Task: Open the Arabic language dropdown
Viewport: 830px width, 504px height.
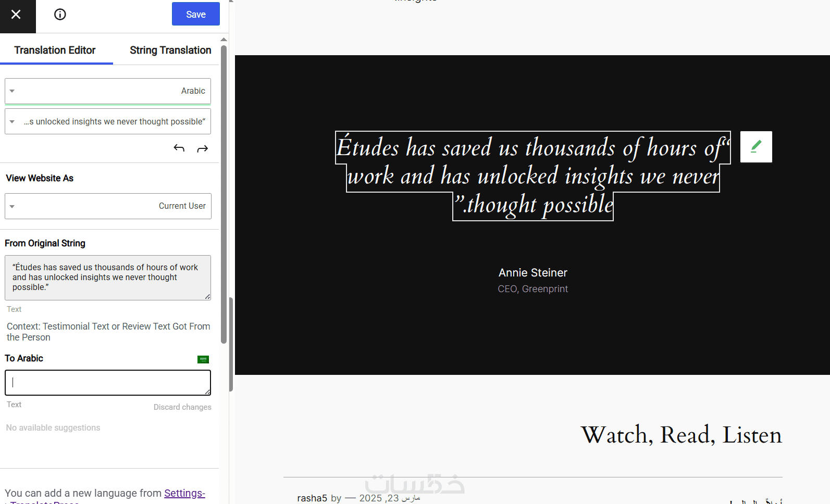Action: pos(108,91)
